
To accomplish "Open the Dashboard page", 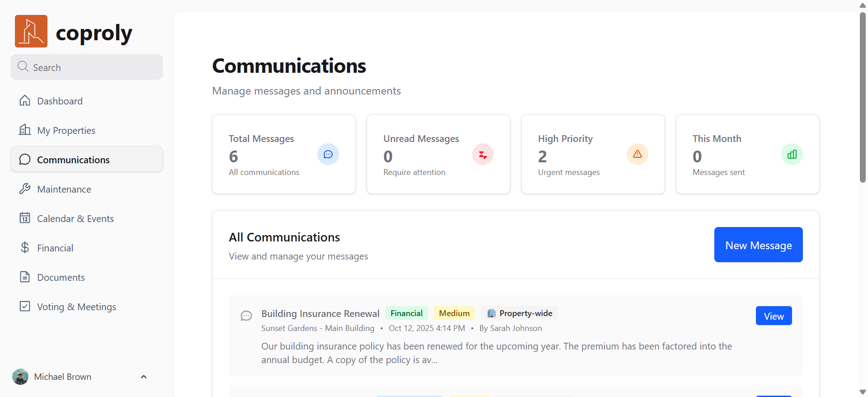I will (87, 101).
